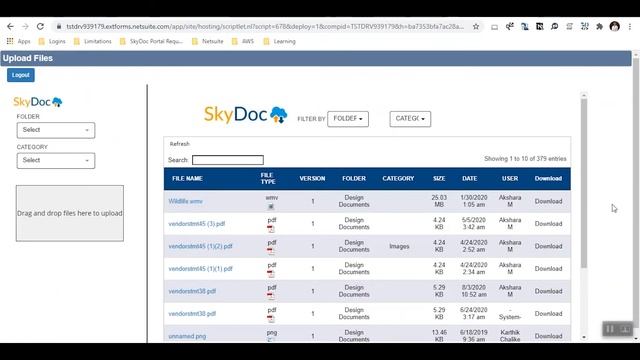
Task: Download the unnamed.png file
Action: 548,336
